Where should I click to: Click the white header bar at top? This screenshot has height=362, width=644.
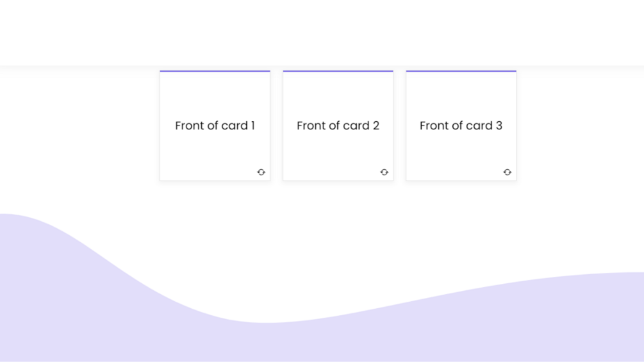click(x=320, y=32)
